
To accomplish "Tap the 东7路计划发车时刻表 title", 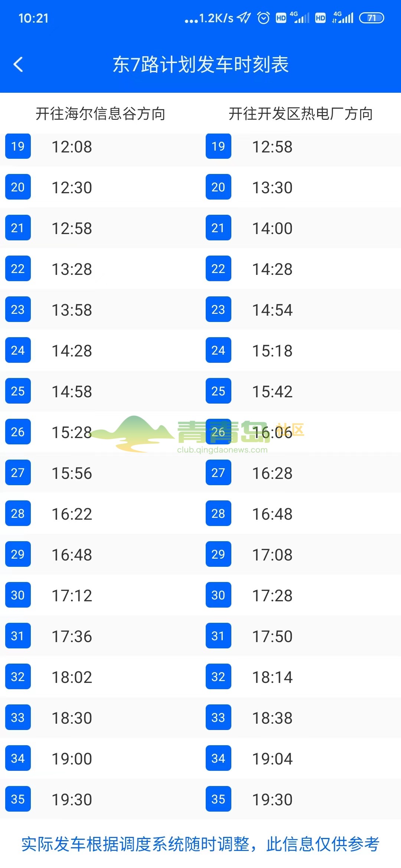I will coord(200,65).
